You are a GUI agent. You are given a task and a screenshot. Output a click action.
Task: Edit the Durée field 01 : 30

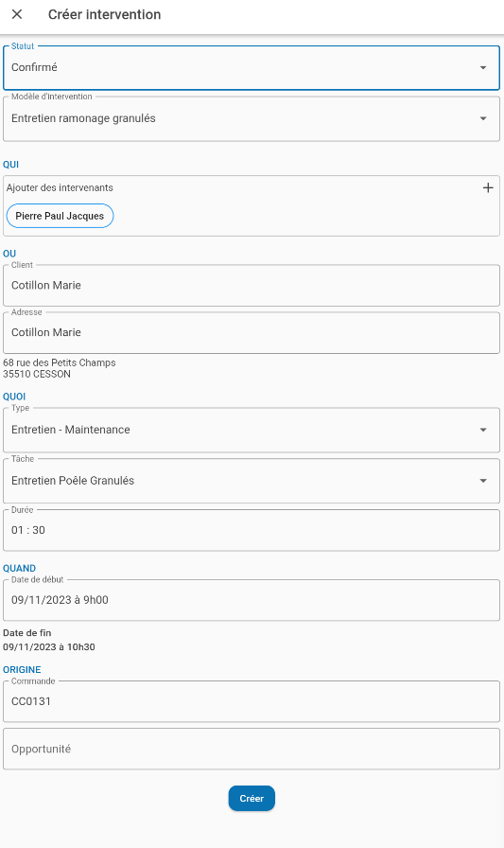point(252,530)
